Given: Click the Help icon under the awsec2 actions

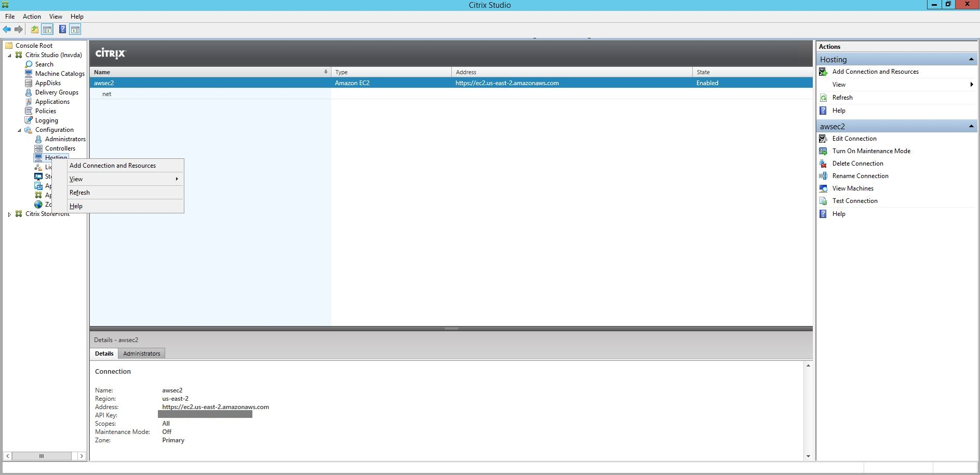Looking at the screenshot, I should 823,214.
